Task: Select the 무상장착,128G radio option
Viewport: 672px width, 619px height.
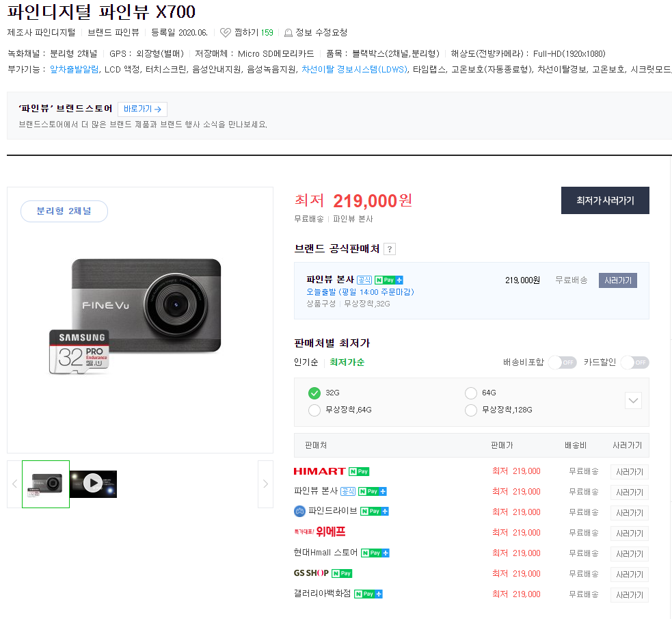Action: (470, 410)
